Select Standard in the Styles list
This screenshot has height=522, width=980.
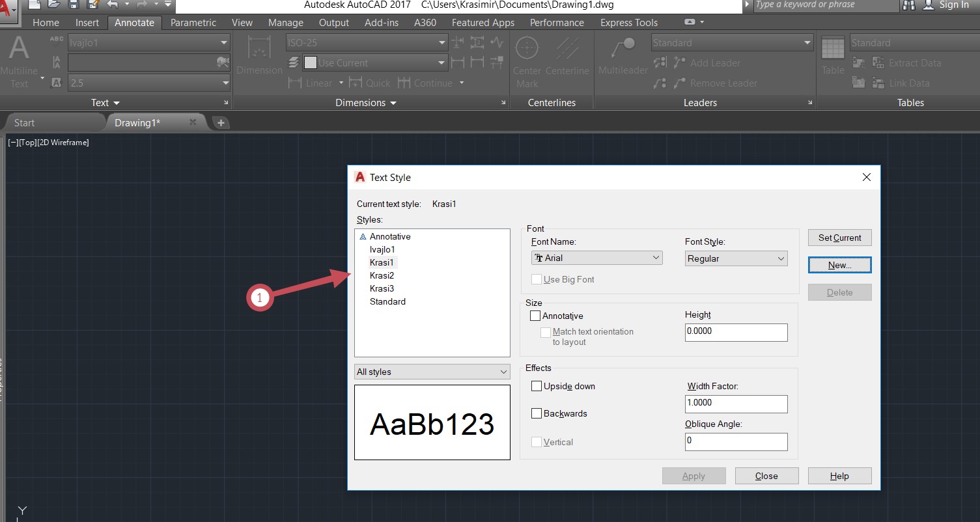[387, 301]
